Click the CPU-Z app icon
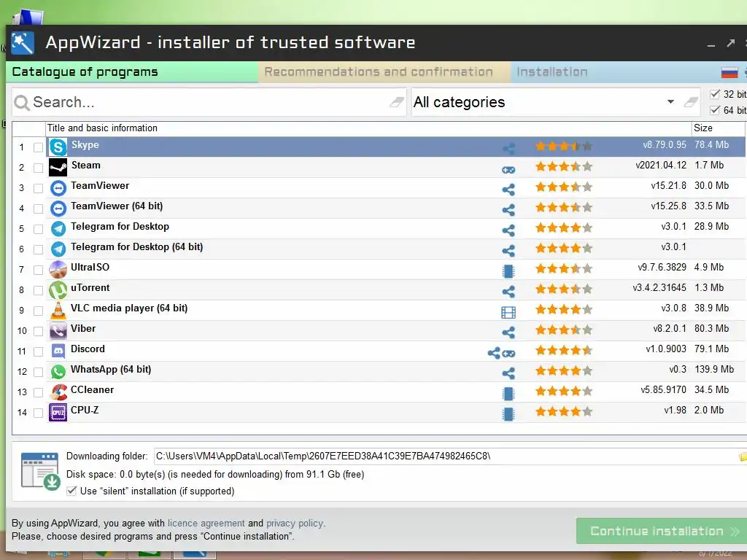747x560 pixels. click(x=58, y=413)
